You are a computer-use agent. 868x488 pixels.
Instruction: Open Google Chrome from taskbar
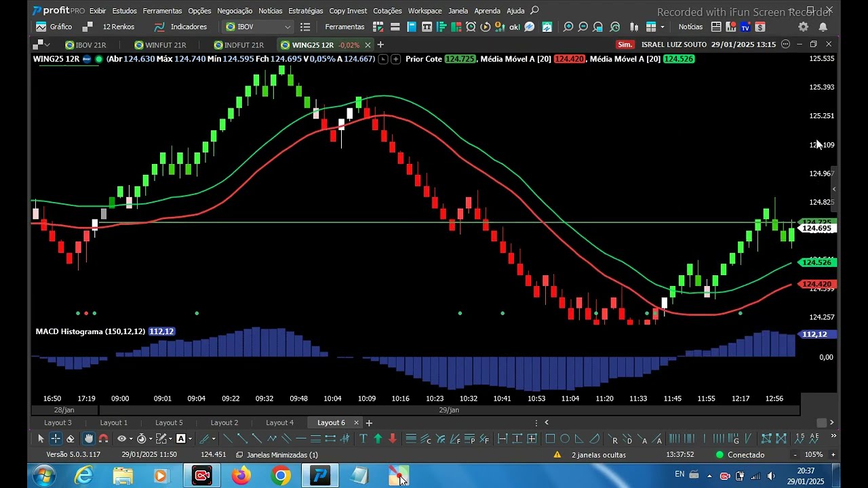click(x=280, y=476)
